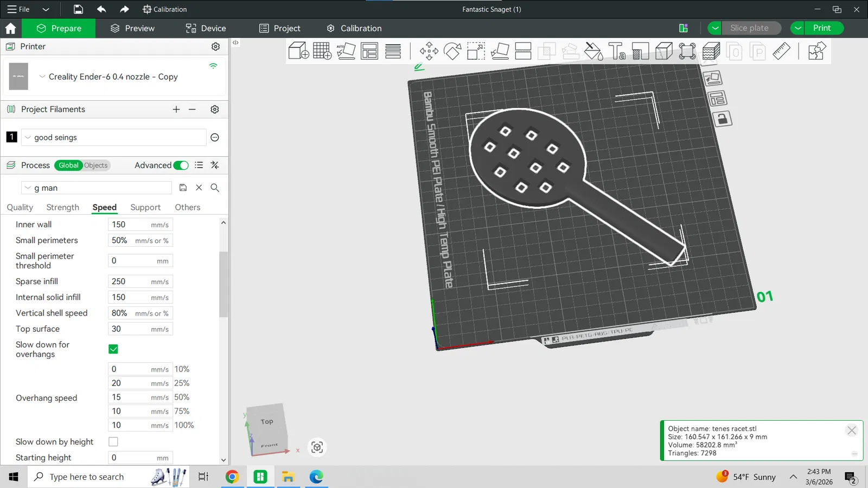Screen dimensions: 868x488
Task: Toggle the Advanced mode switch
Action: point(181,165)
